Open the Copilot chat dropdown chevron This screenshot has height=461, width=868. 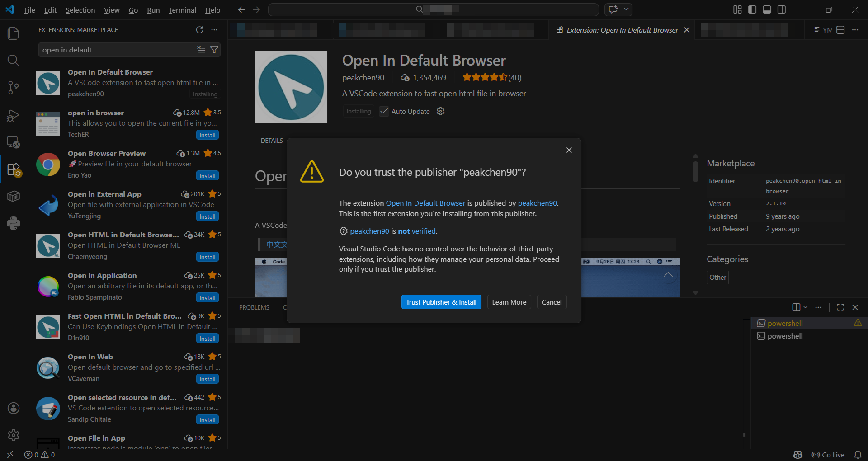click(x=626, y=9)
